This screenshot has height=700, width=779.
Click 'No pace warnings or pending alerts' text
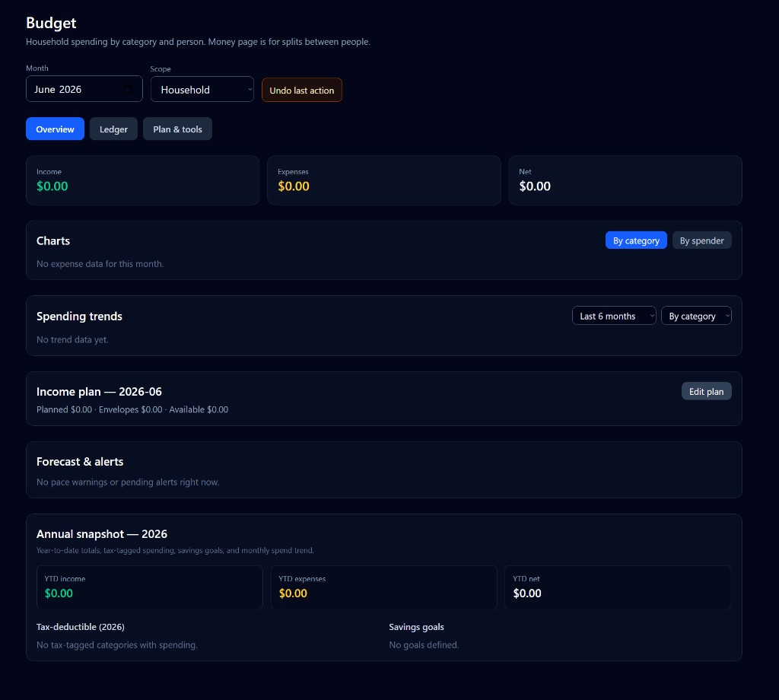pos(128,482)
